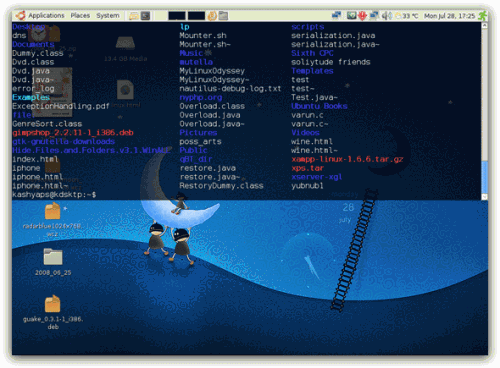
Task: Open the yellow file manager launcher icon
Action: pos(134,16)
